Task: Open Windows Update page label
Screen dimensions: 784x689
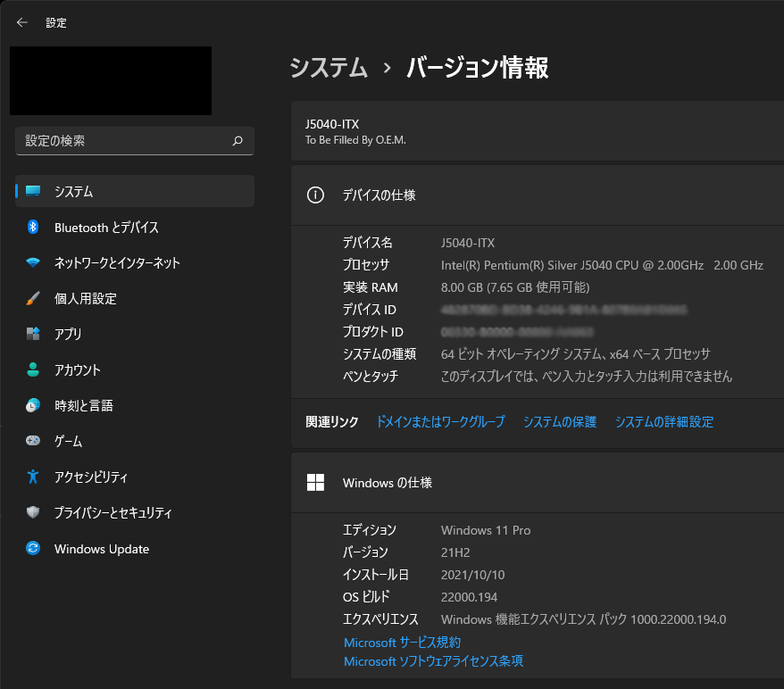Action: [x=102, y=549]
